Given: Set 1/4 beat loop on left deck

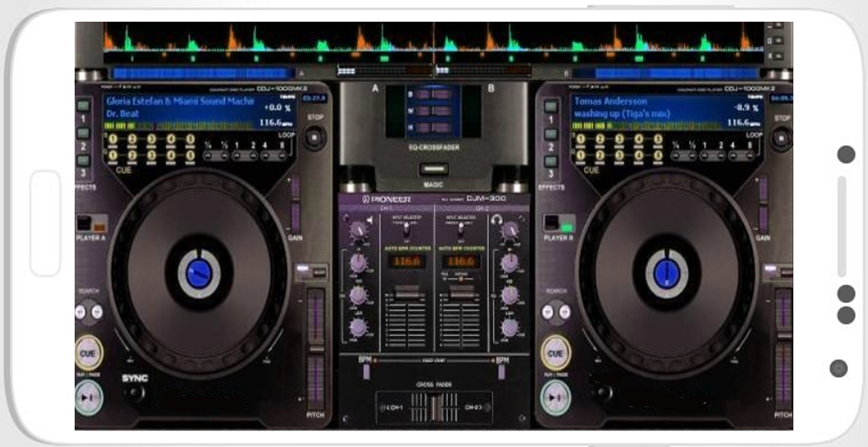Looking at the screenshot, I should [208, 156].
